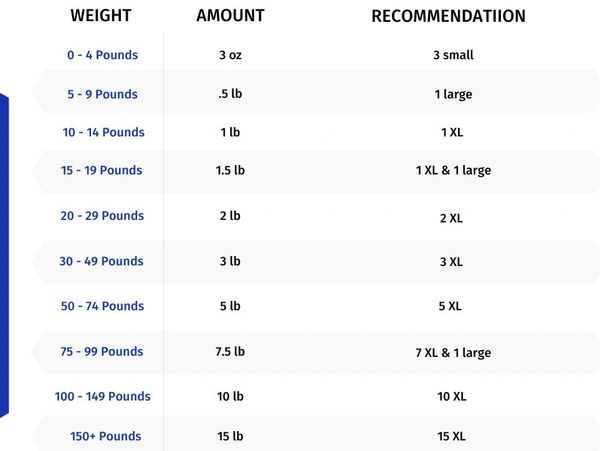Select the 0 - 4 Pounds row label
This screenshot has width=600, height=451.
tap(103, 55)
